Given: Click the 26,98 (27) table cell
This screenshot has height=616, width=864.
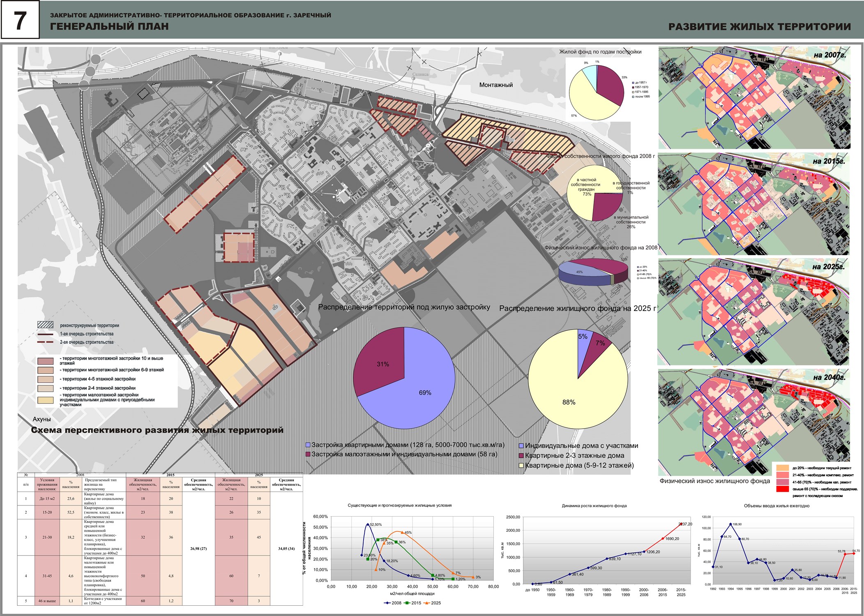Looking at the screenshot, I should (198, 549).
